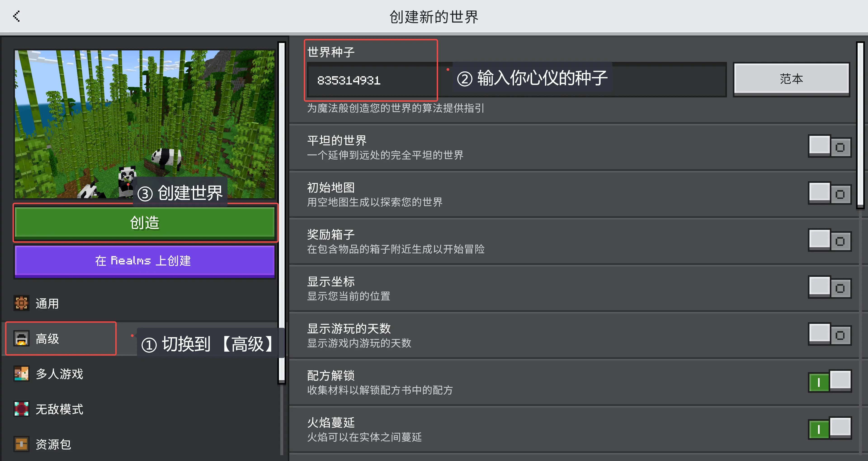
Task: Click the green 创造 button
Action: coord(145,223)
